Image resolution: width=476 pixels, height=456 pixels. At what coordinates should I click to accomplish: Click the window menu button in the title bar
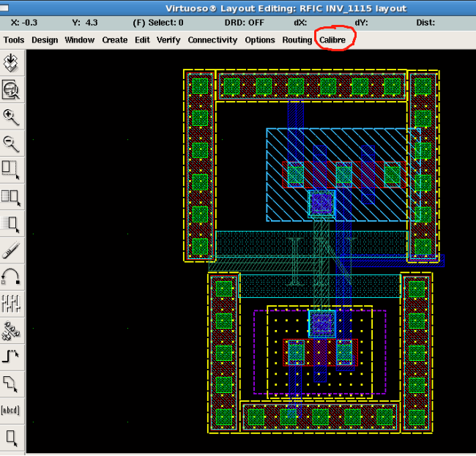(x=4, y=8)
